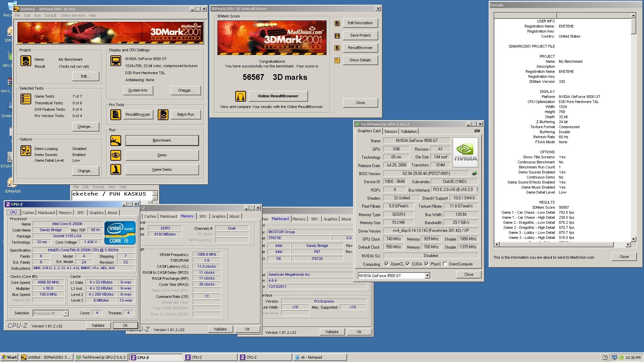The image size is (644, 362).
Task: Click the BIOS save chip icon in GPU-Z
Action: pos(475,173)
